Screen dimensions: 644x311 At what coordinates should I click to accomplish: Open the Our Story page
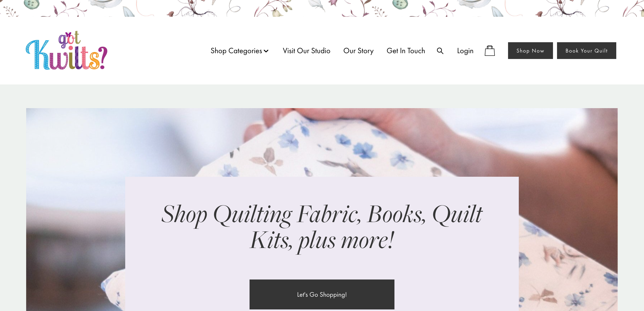tap(358, 51)
